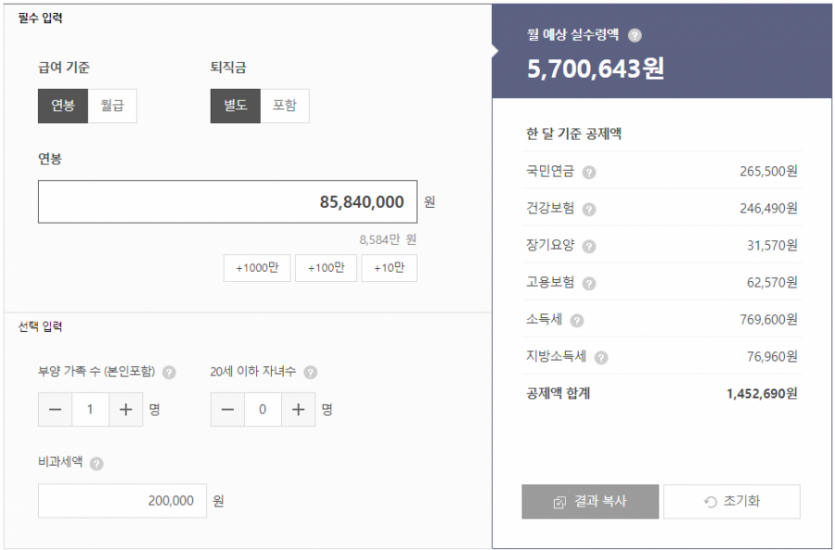Increase 부양 가족 수 with plus button
This screenshot has width=835, height=550.
point(125,410)
